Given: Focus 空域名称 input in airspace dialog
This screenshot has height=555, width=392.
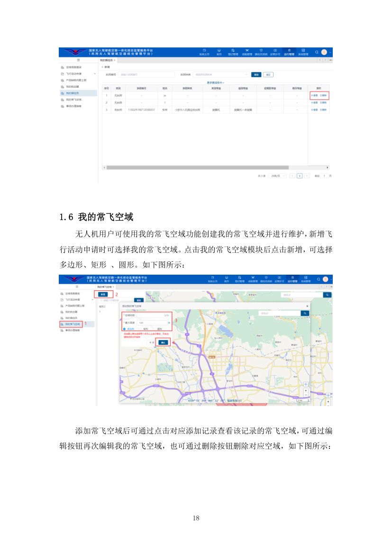Looking at the screenshot, I should 152,315.
